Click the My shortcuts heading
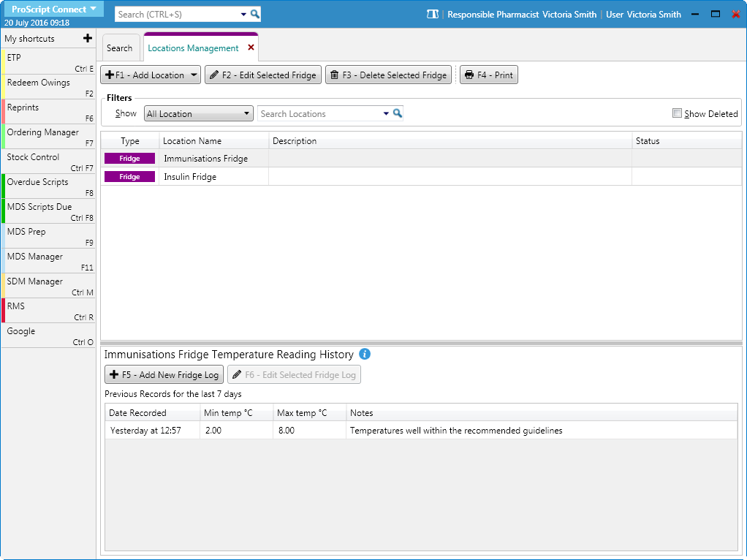This screenshot has height=560, width=747. [x=29, y=39]
